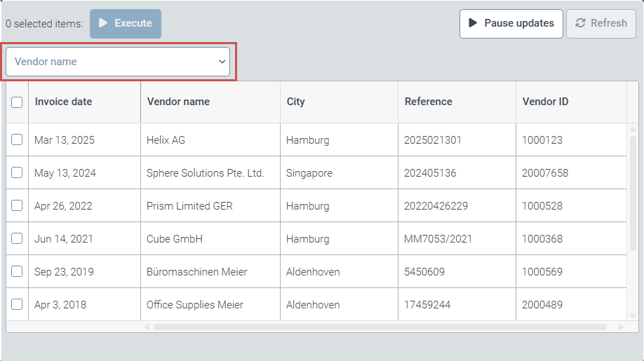Screen dimensions: 644x361
Task: Click the Jun 14, 2021 date cell
Action: click(84, 238)
